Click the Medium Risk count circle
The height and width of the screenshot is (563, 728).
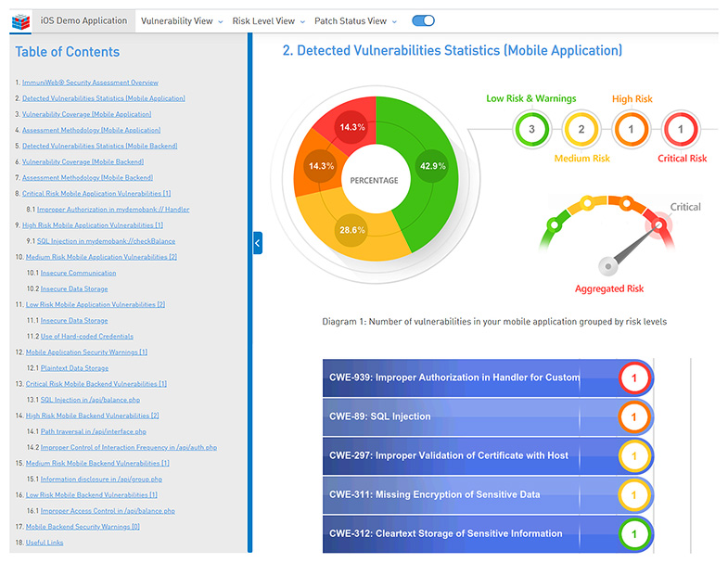point(581,130)
